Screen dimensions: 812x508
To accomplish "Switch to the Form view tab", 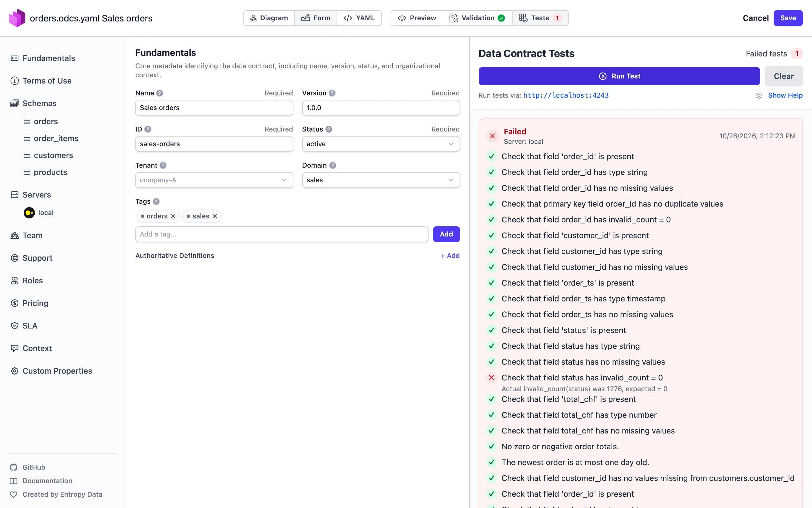I will click(x=316, y=18).
